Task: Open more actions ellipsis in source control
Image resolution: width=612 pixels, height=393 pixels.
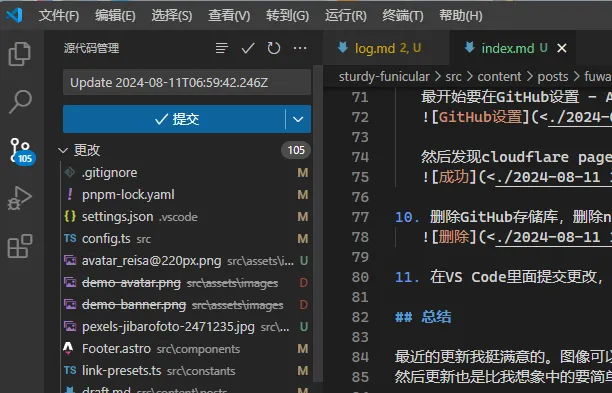Action: pos(300,48)
